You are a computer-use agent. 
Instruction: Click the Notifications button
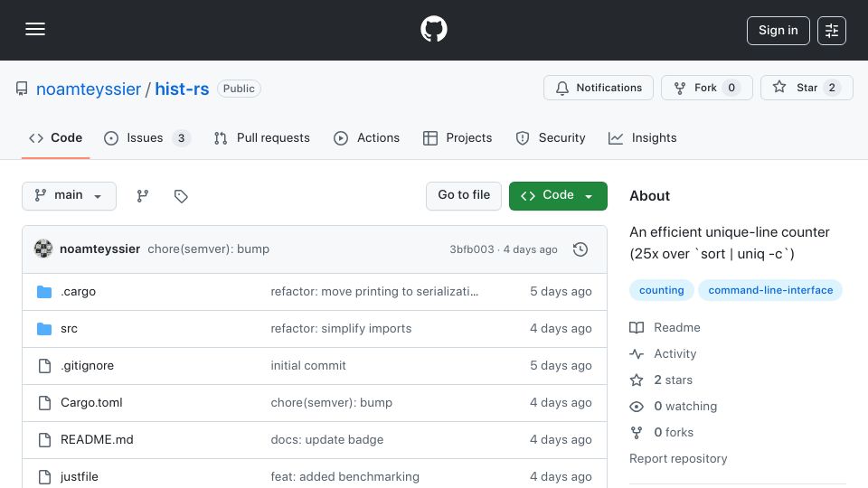(599, 88)
